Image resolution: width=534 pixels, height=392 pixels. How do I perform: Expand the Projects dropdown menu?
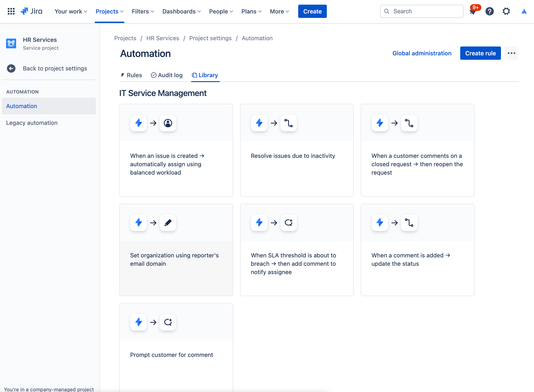109,11
